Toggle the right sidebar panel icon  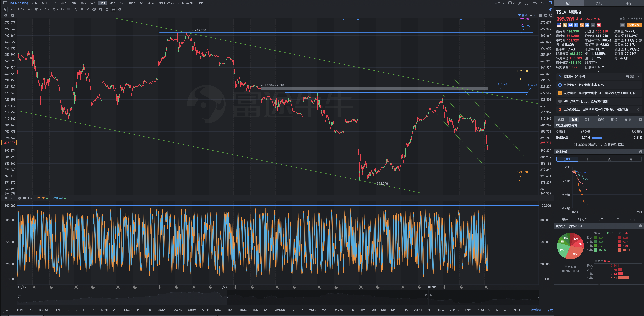point(550,3)
